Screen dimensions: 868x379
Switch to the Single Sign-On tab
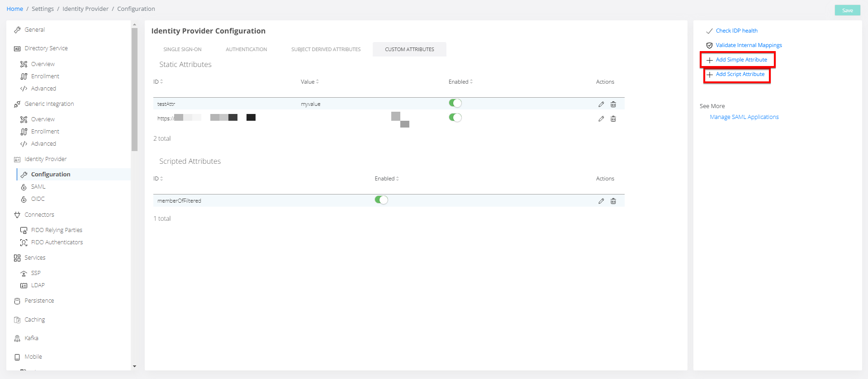tap(182, 49)
